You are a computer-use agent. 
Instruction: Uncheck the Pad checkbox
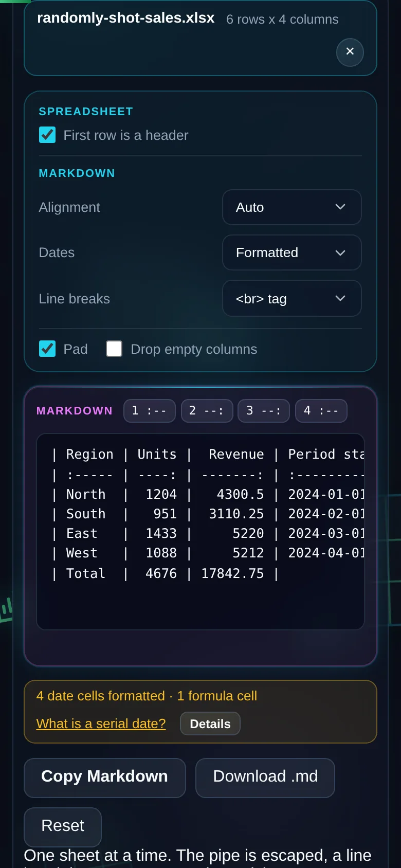47,349
